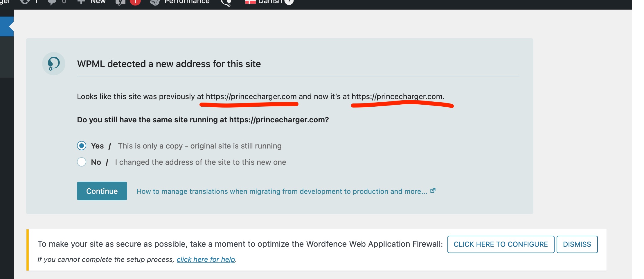Click the Looks like this site was previously sentence
The width and height of the screenshot is (644, 279).
(x=261, y=96)
